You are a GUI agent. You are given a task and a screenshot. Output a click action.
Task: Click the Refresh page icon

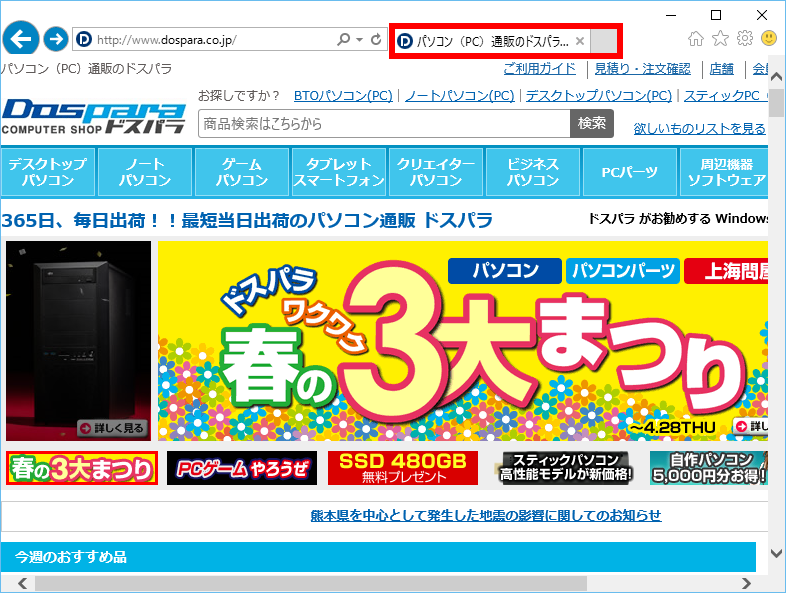tap(376, 39)
